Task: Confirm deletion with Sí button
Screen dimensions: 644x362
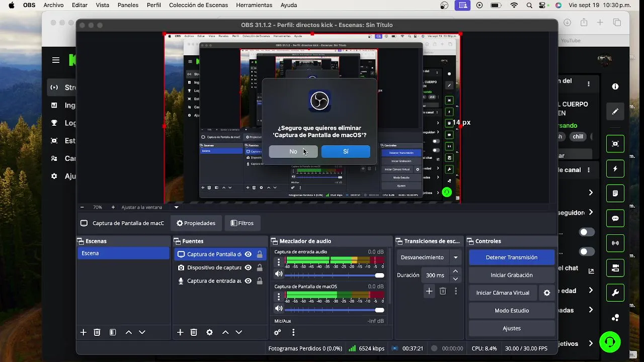Action: pyautogui.click(x=346, y=151)
